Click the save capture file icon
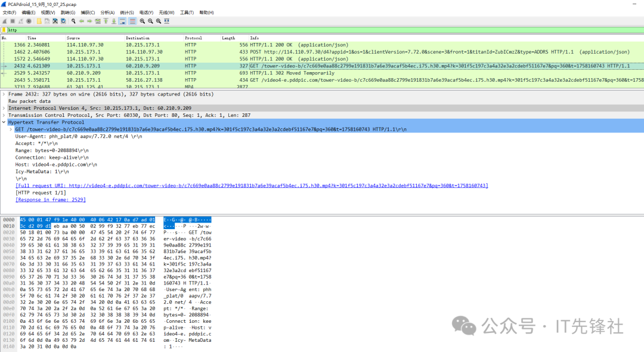This screenshot has width=644, height=352. [47, 21]
